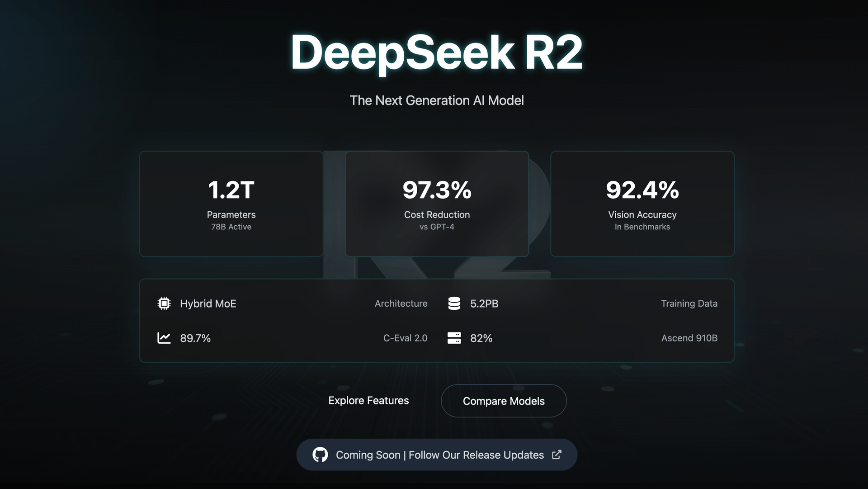This screenshot has width=868, height=489.
Task: Click the Architecture label text
Action: click(401, 304)
